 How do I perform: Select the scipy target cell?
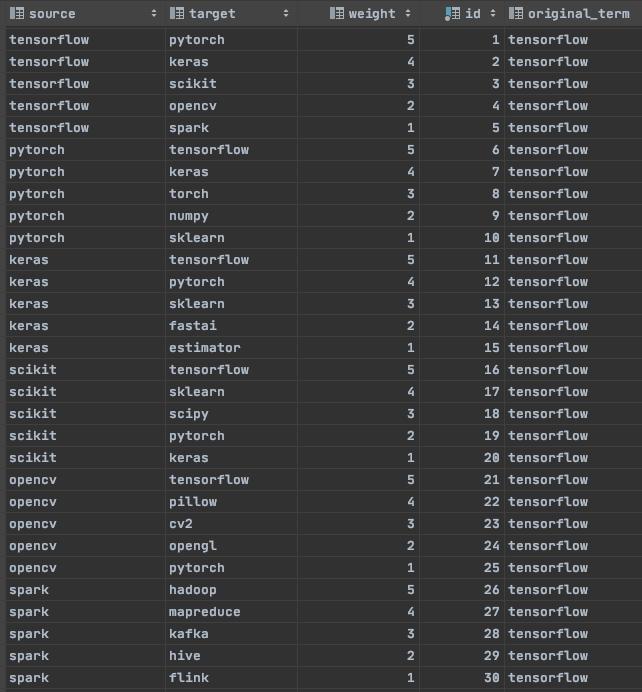[188, 414]
